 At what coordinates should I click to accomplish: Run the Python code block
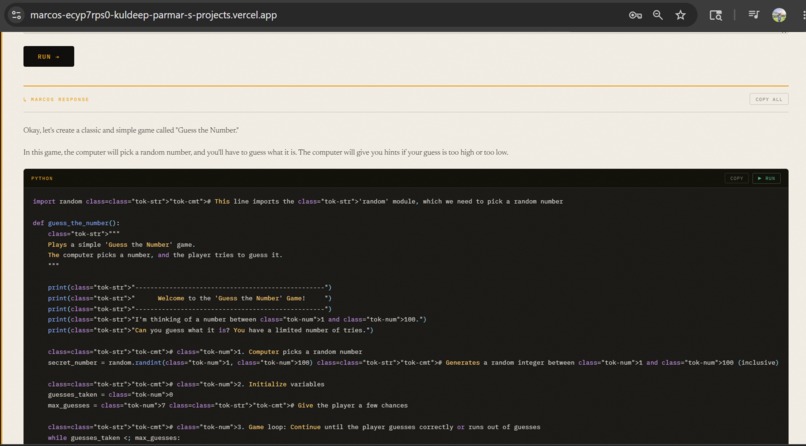point(766,178)
